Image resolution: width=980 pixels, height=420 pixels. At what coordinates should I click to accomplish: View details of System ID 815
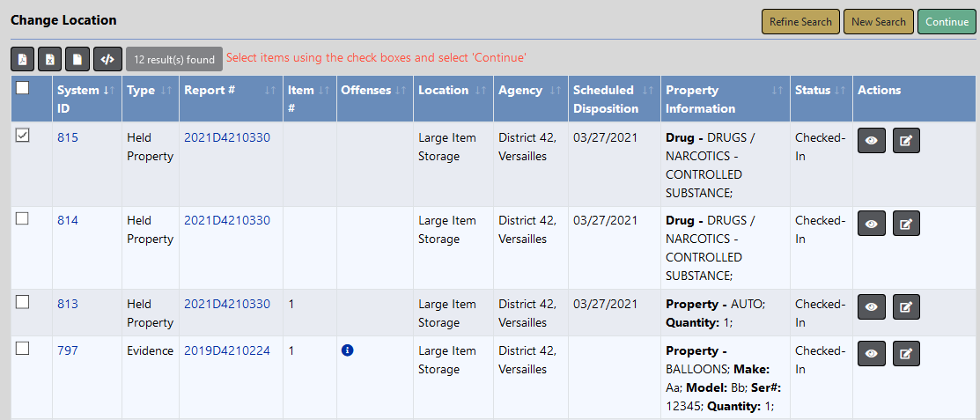point(871,141)
